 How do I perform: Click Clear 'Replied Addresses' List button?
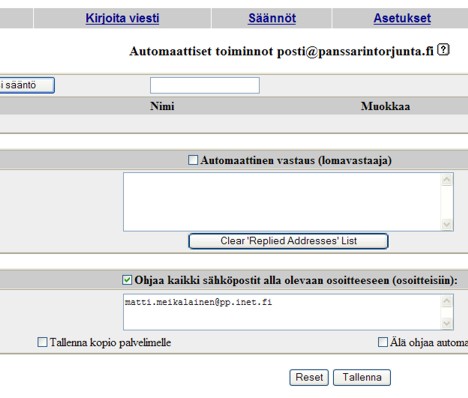pos(288,241)
